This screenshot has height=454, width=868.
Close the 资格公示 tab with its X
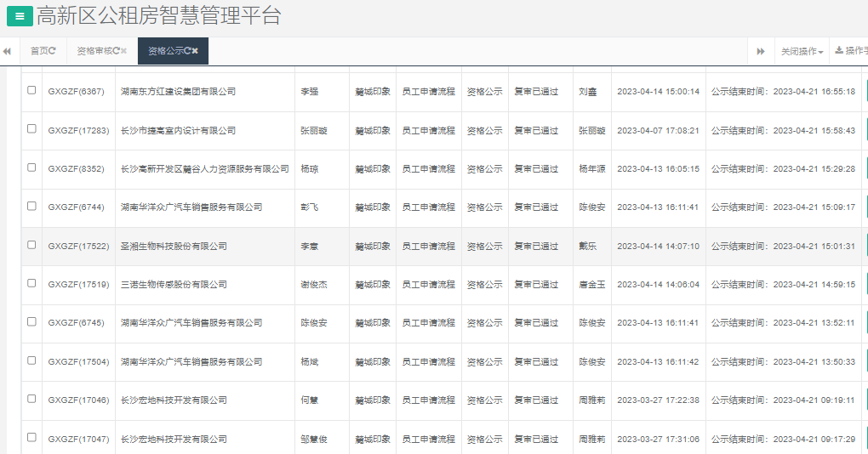click(x=195, y=51)
